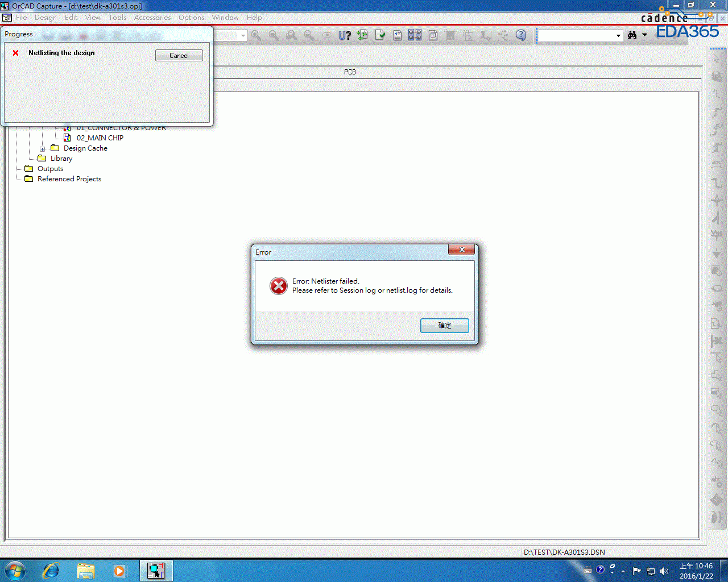Click the Zoom Out magnifier toolbar icon

point(274,35)
